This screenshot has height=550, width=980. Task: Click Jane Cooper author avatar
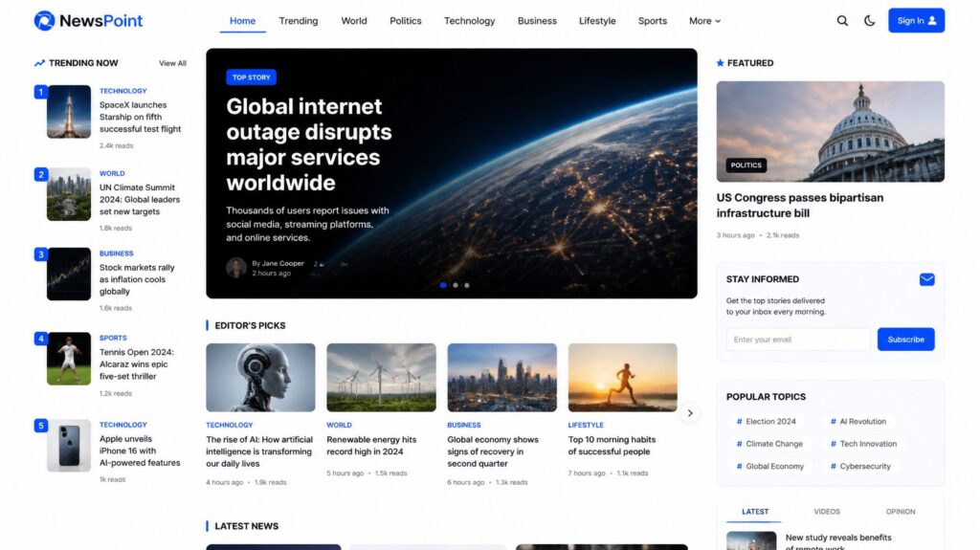coord(236,268)
